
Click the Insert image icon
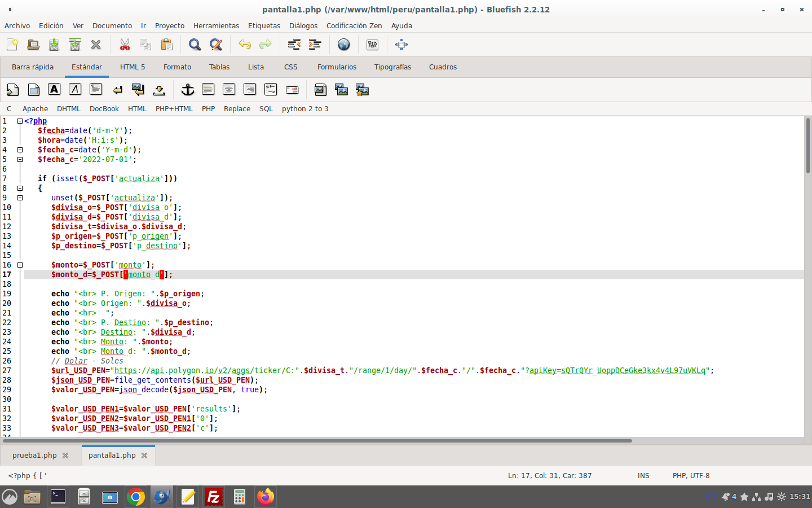tap(320, 90)
